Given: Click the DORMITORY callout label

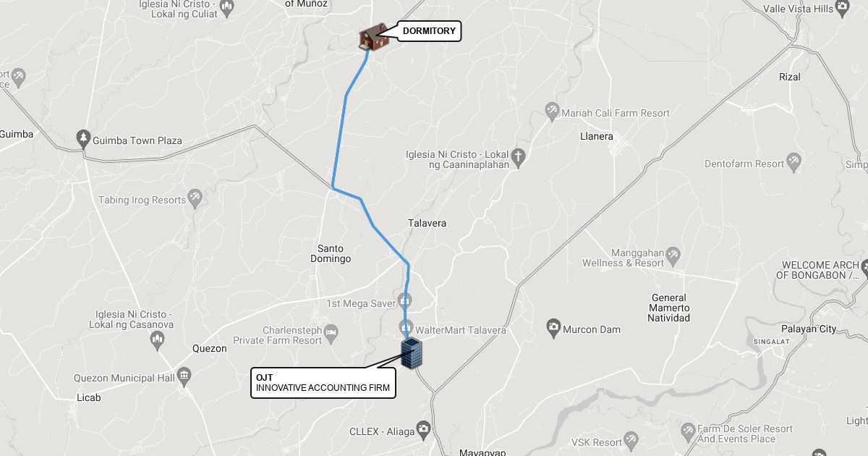Looking at the screenshot, I should click(429, 31).
